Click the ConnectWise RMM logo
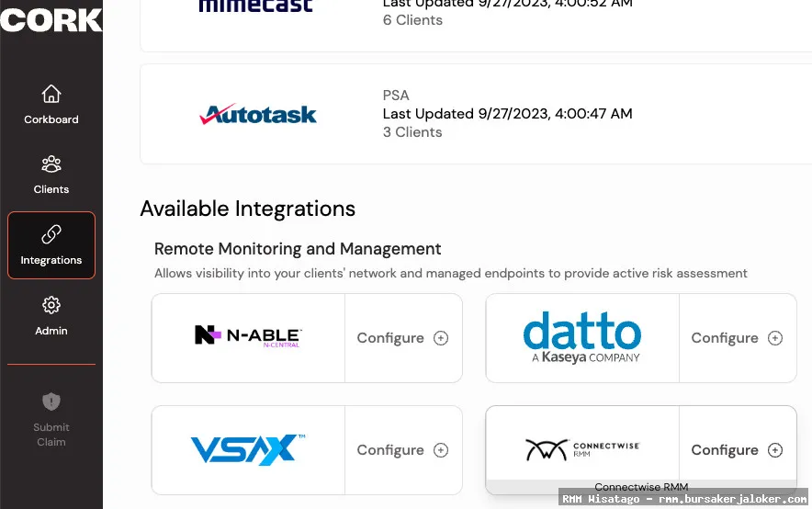The height and width of the screenshot is (509, 812). click(582, 449)
